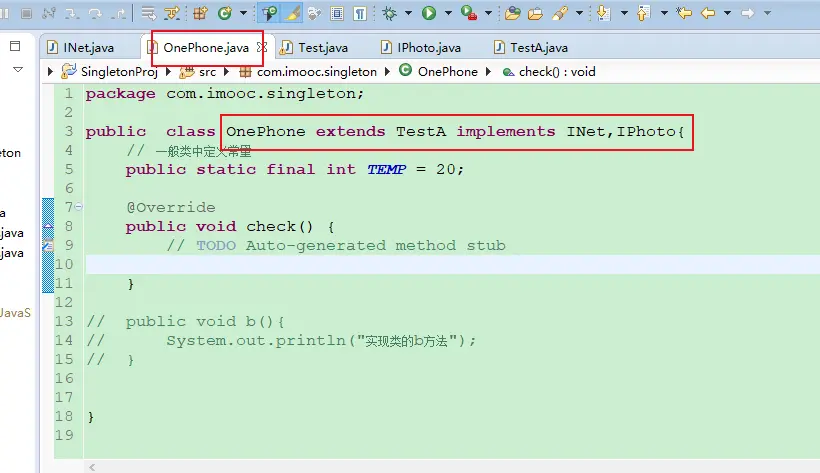Click the Open Type folder icon
The width and height of the screenshot is (820, 473).
512,13
